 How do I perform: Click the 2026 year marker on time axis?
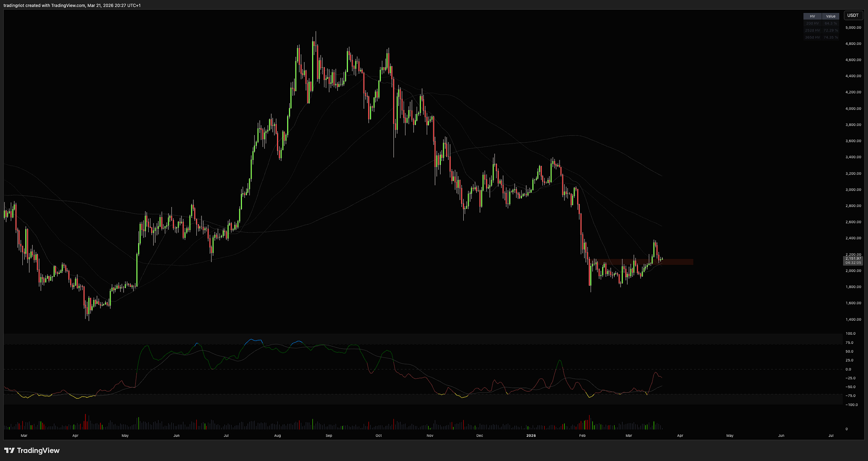pyautogui.click(x=531, y=436)
